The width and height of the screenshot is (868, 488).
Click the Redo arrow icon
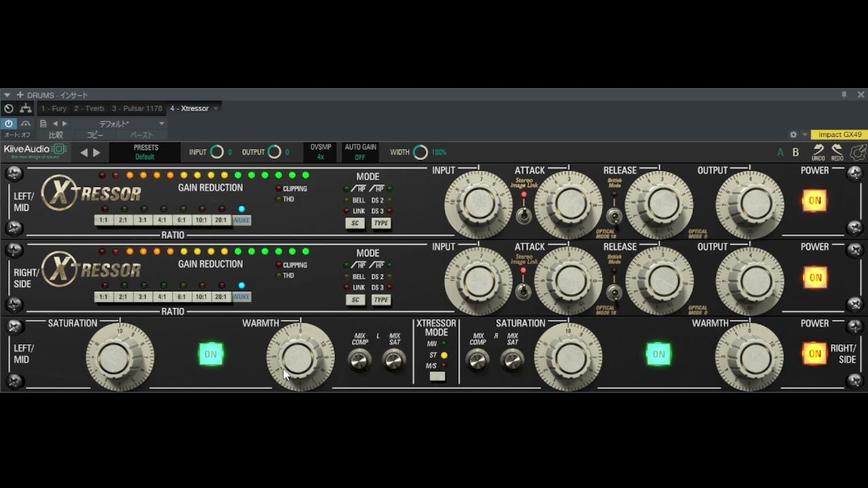pyautogui.click(x=837, y=152)
